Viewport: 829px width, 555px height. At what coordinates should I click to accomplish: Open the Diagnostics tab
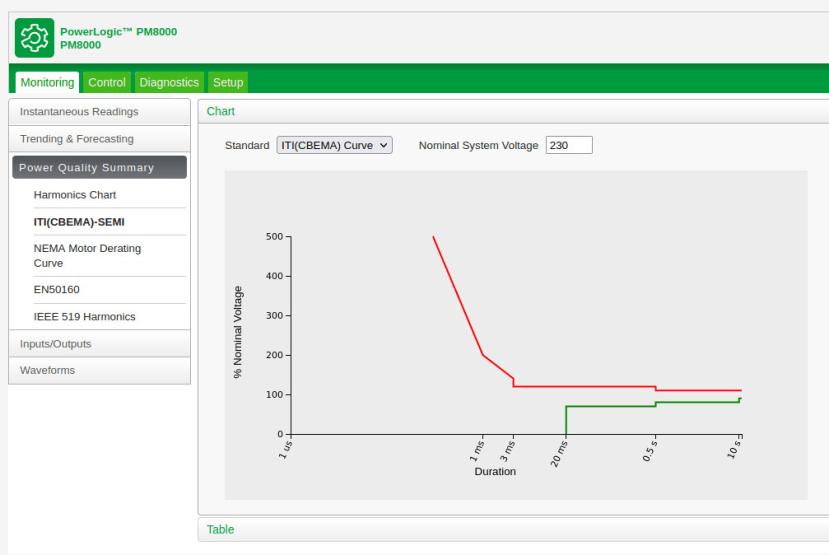[169, 82]
